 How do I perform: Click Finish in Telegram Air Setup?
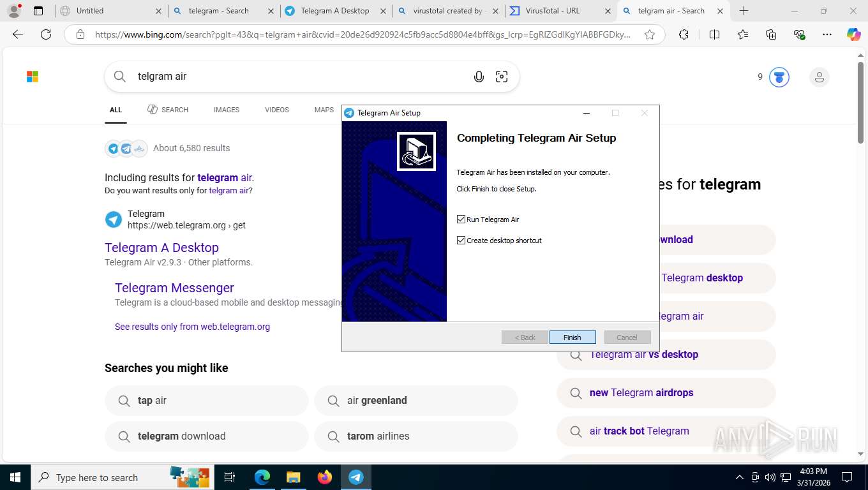pyautogui.click(x=572, y=338)
